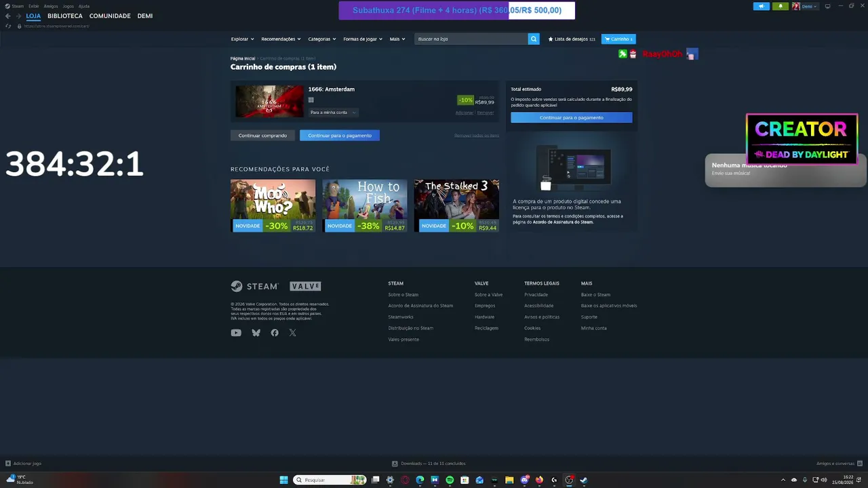
Task: Click Continuar para o pagamento below cart item
Action: [x=340, y=136]
